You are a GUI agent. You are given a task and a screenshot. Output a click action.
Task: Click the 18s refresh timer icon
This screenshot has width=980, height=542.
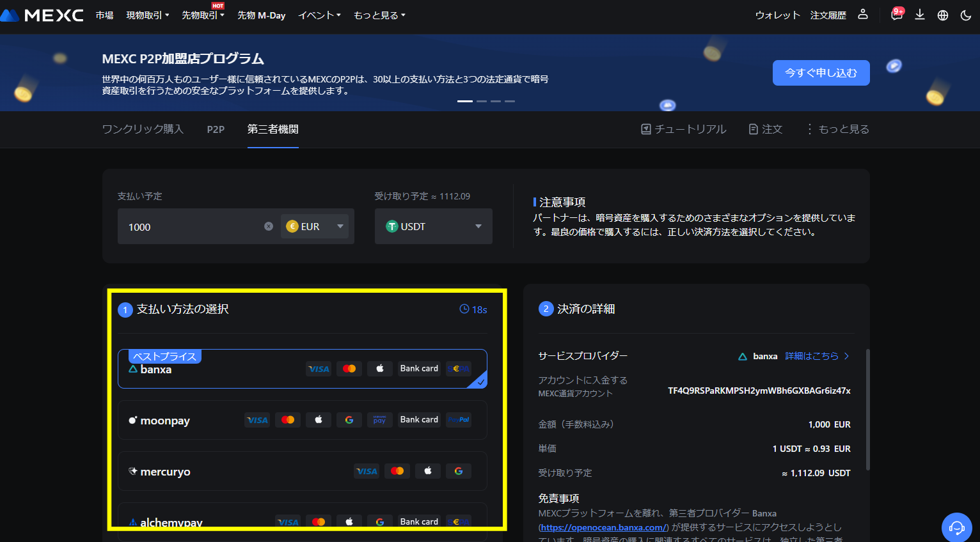click(464, 309)
